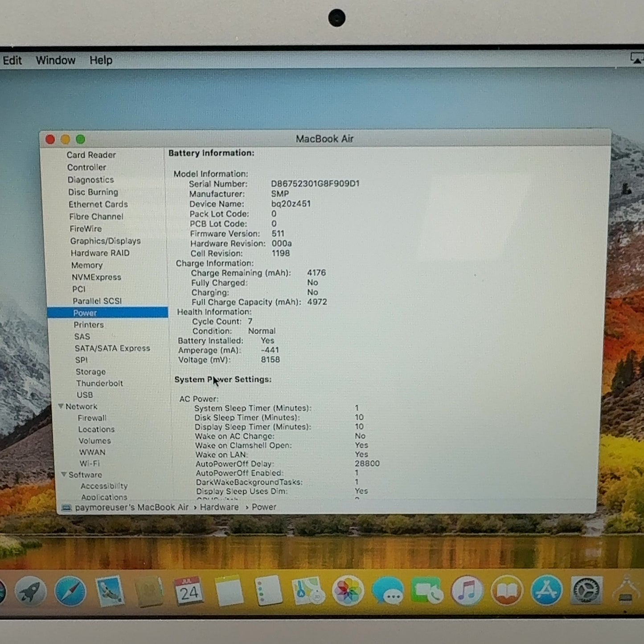
Task: Open the Photos app in dock
Action: [x=348, y=591]
